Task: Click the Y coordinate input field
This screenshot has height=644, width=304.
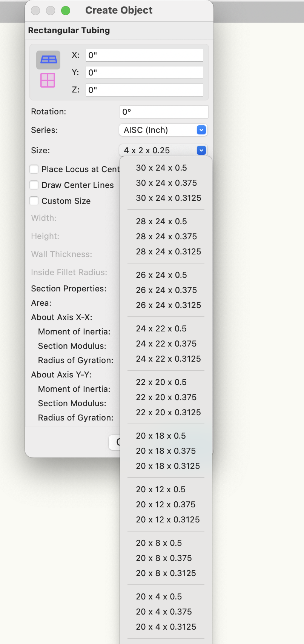Action: [144, 72]
